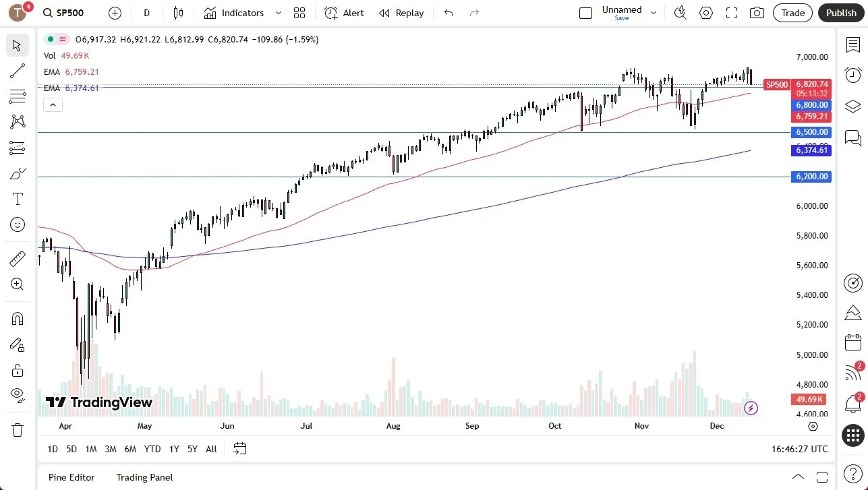Viewport: 868px width, 490px height.
Task: Lock all drawing tools
Action: pyautogui.click(x=17, y=370)
